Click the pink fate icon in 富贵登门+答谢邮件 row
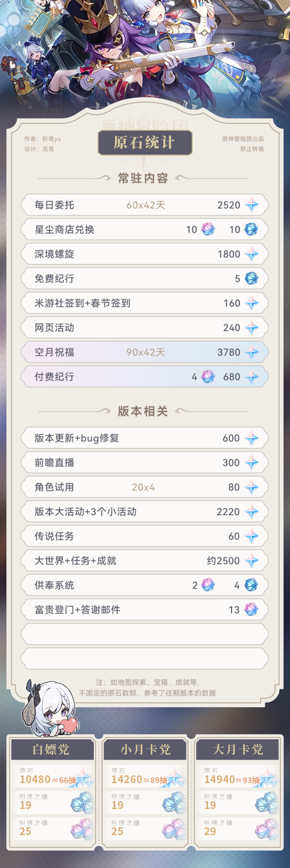This screenshot has width=290, height=868. 251,609
